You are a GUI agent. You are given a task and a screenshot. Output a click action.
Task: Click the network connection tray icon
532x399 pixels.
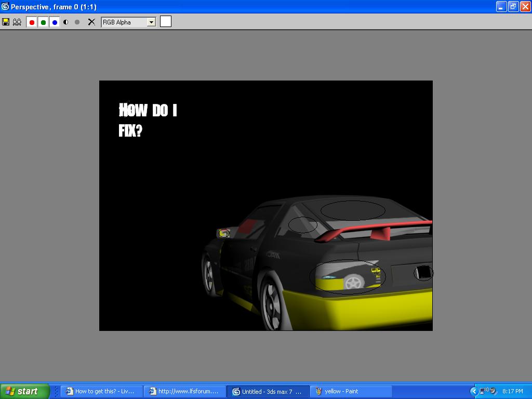pos(484,391)
